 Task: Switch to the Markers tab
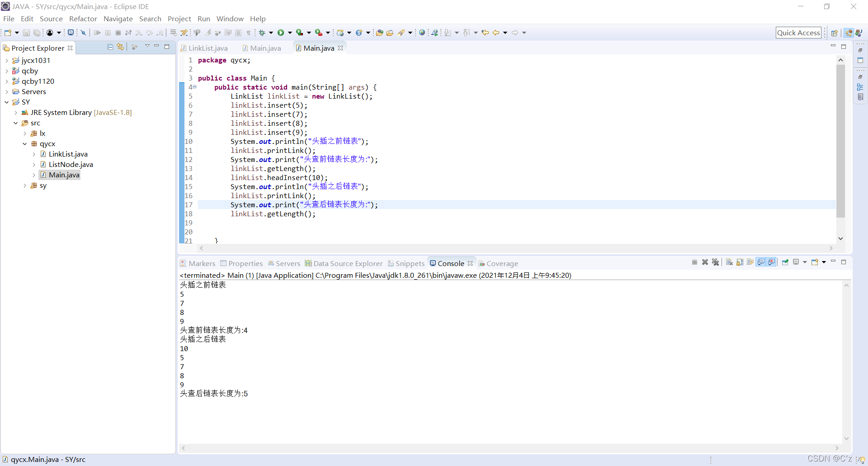[x=198, y=264]
